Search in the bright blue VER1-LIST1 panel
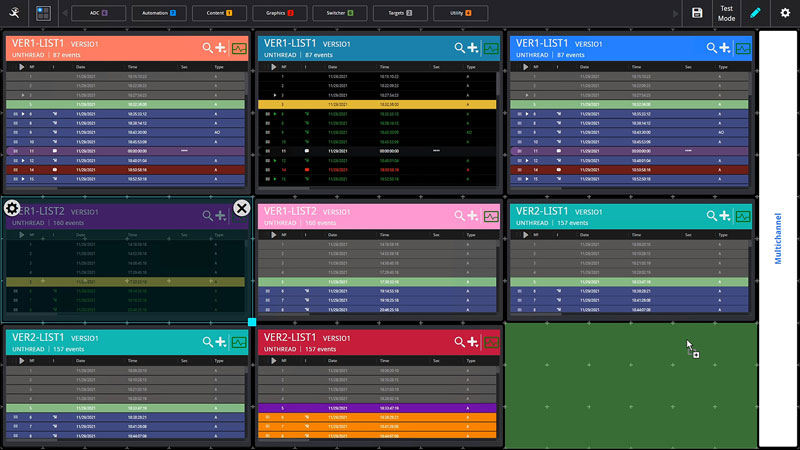800x450 pixels. point(711,48)
